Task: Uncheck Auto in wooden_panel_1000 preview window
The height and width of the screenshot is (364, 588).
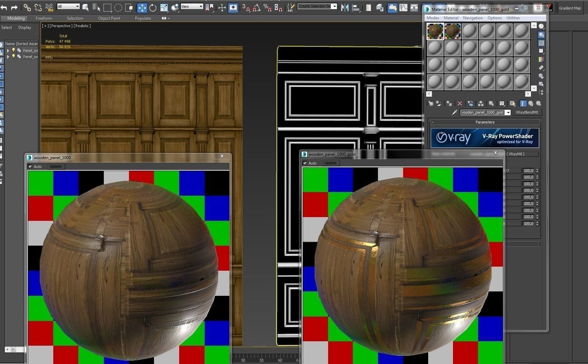Action: point(30,167)
